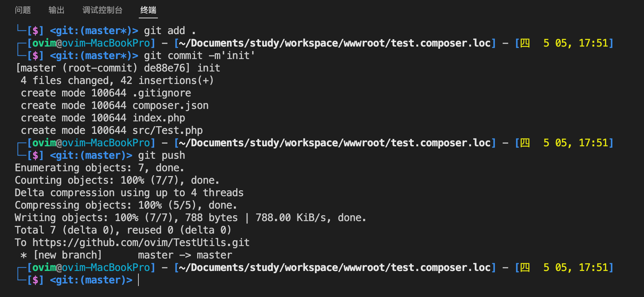Click the git commit -m'init' command
The width and height of the screenshot is (644, 297).
[x=199, y=56]
